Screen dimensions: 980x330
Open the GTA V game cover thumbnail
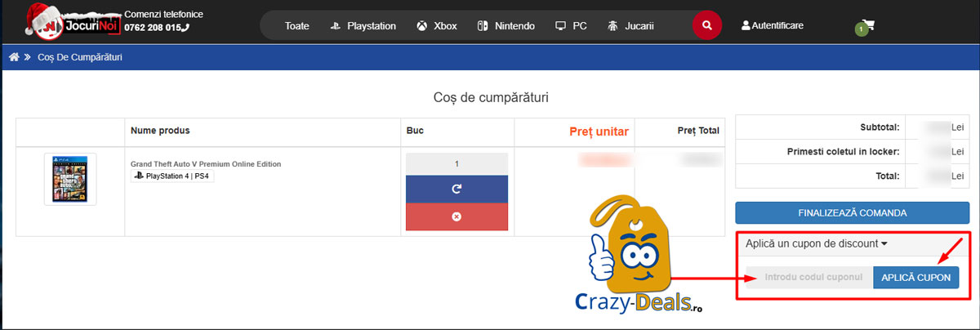[70, 180]
